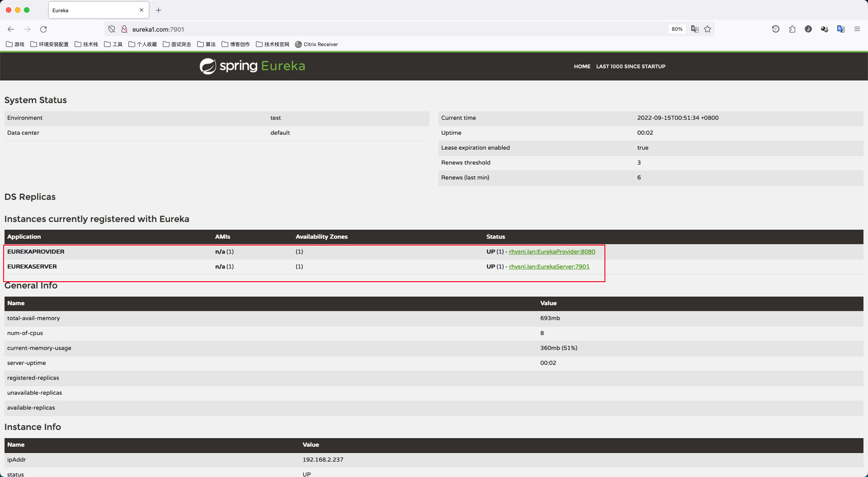Open the 工具 bookmark folder

click(x=113, y=44)
